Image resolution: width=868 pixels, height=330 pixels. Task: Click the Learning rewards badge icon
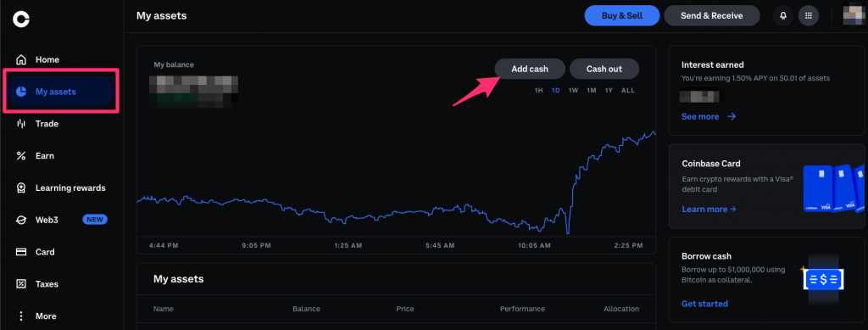[x=21, y=187]
